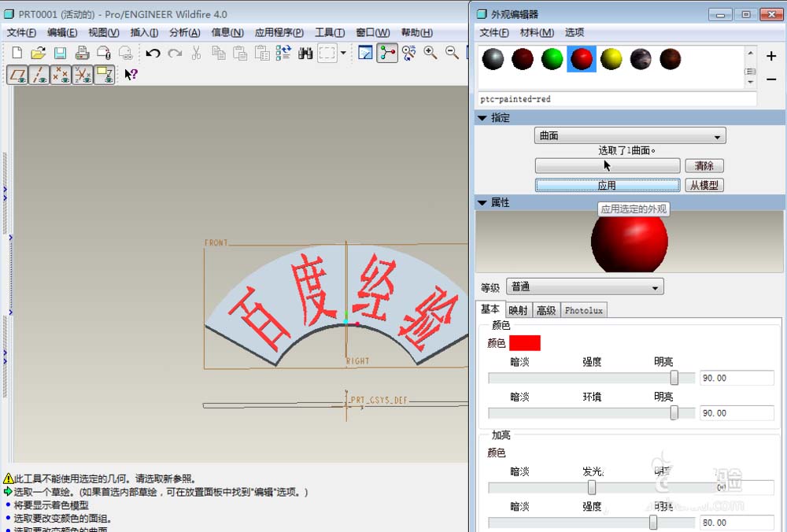Toggle datum axes display
Screen dimensions: 787x532
[39, 74]
